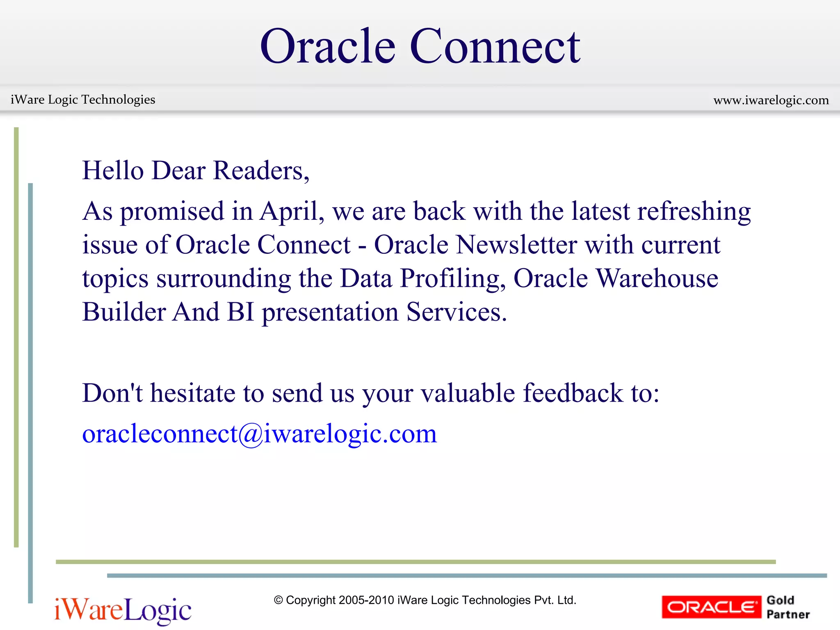
Task: Click the line starting 'As promised in April'
Action: pos(416,211)
